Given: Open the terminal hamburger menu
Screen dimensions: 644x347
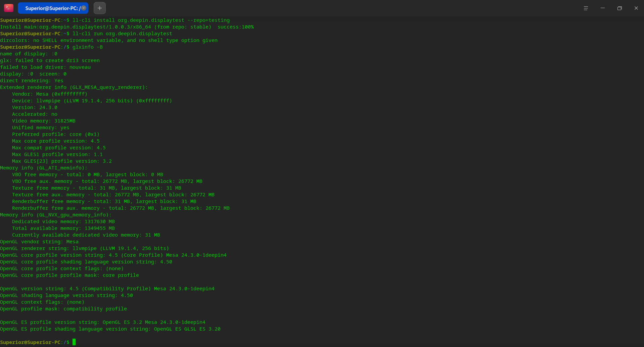Looking at the screenshot, I should pos(586,8).
